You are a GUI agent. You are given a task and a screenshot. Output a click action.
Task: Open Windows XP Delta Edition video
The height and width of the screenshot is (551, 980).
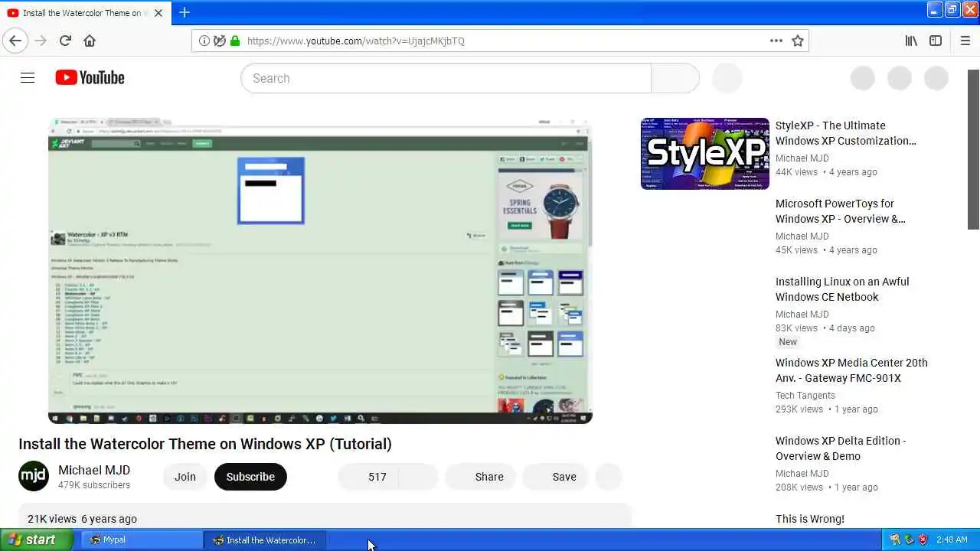[841, 448]
